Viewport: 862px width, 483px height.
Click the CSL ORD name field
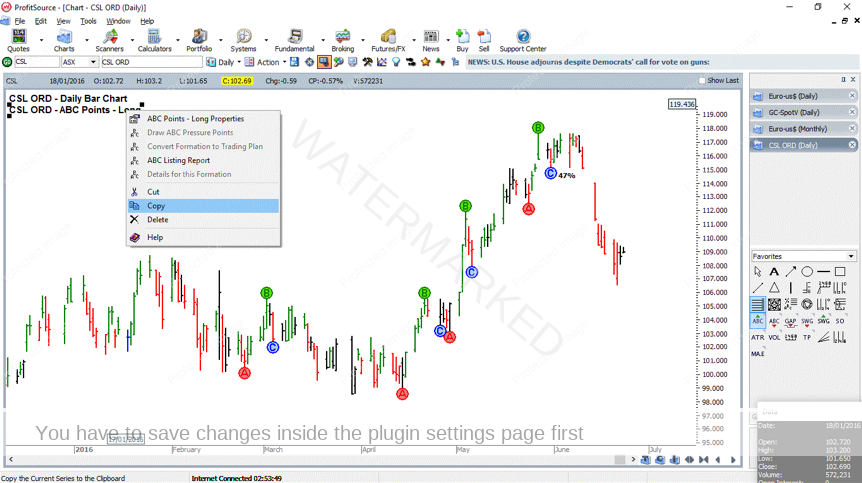(x=151, y=62)
